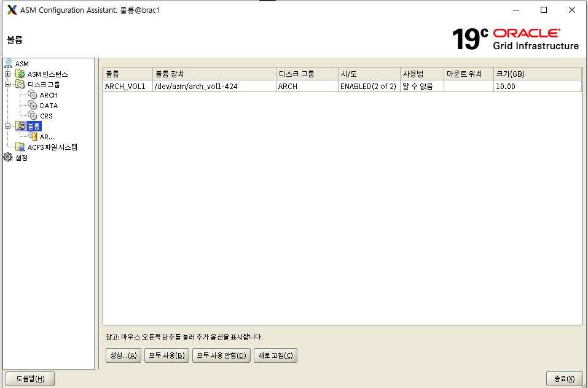Click the 설정 gear icon
This screenshot has width=588, height=388.
point(8,158)
